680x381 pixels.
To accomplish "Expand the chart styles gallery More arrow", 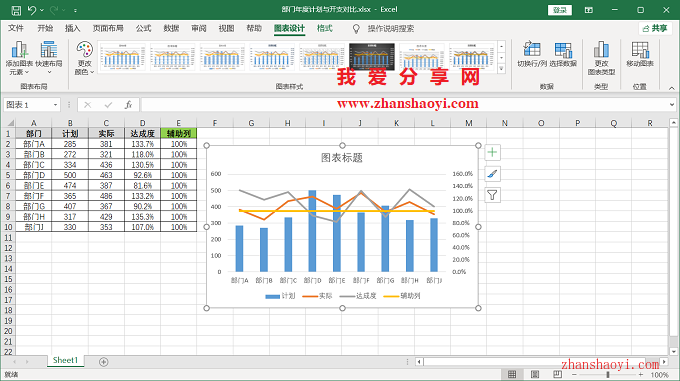I will (x=502, y=68).
